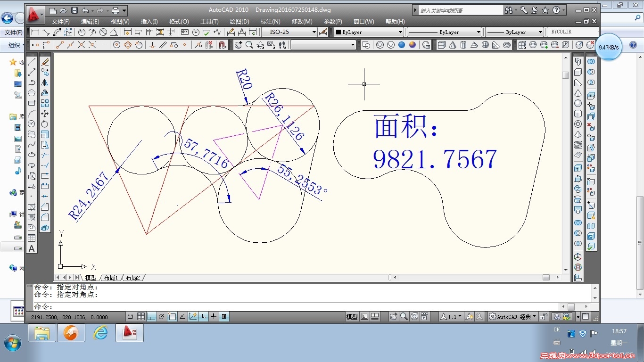Click the command line input area
The image size is (644, 362).
[296, 307]
